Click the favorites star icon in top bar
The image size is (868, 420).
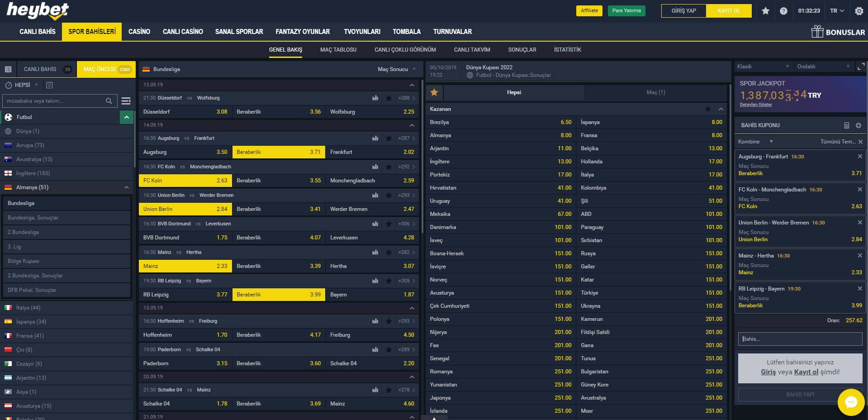click(765, 11)
